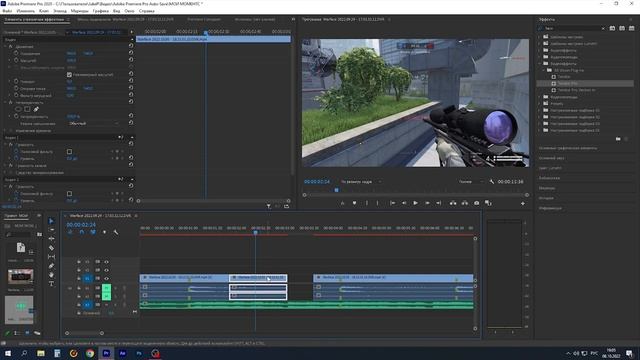This screenshot has width=640, height=360.
Task: Open the Clip menu
Action: [44, 11]
